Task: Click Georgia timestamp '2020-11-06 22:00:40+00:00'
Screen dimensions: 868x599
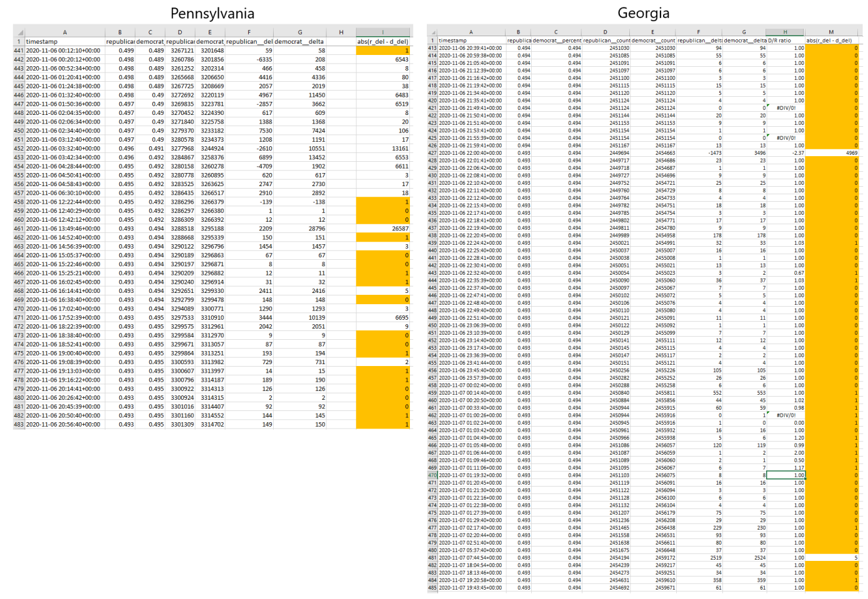Action: coord(471,153)
